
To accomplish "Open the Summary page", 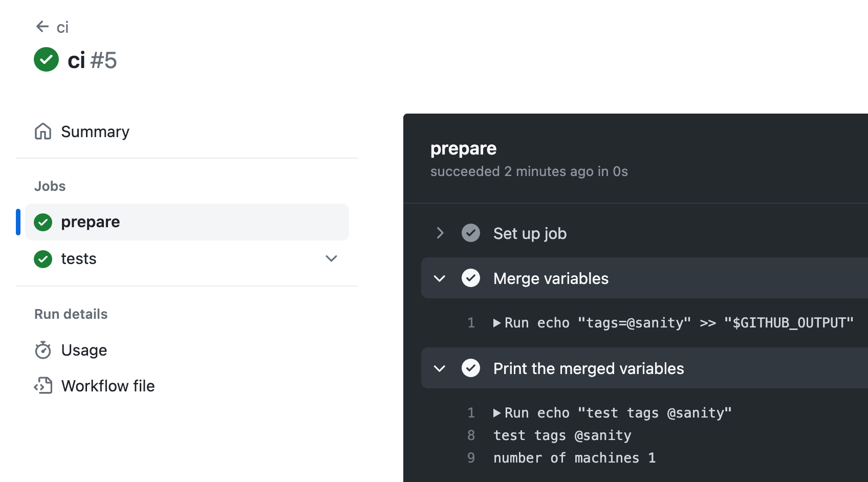I will coord(95,132).
